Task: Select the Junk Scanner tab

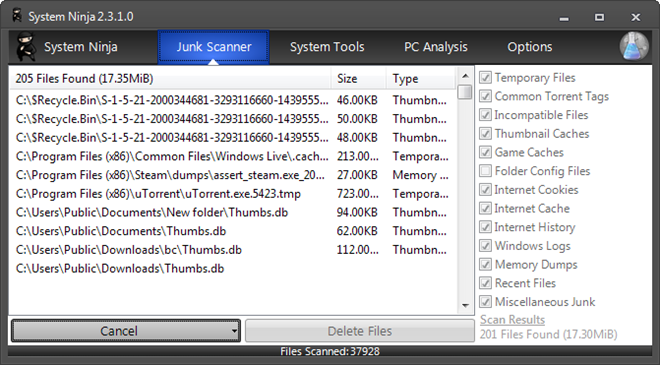Action: [213, 47]
